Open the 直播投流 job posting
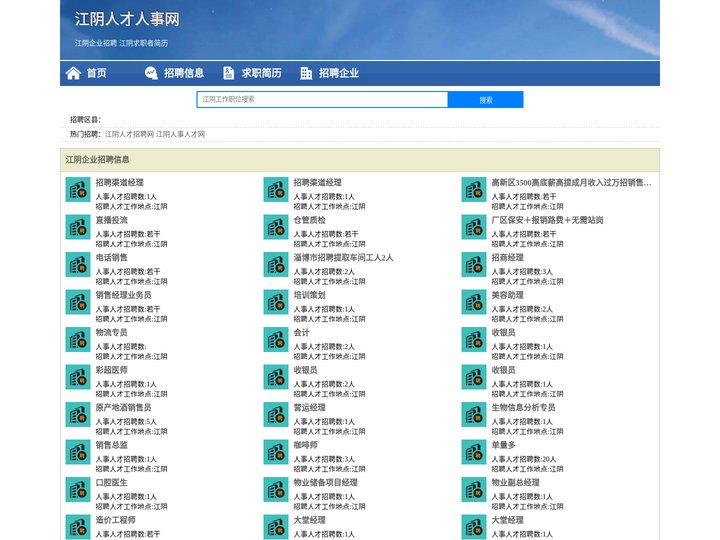 tap(112, 220)
